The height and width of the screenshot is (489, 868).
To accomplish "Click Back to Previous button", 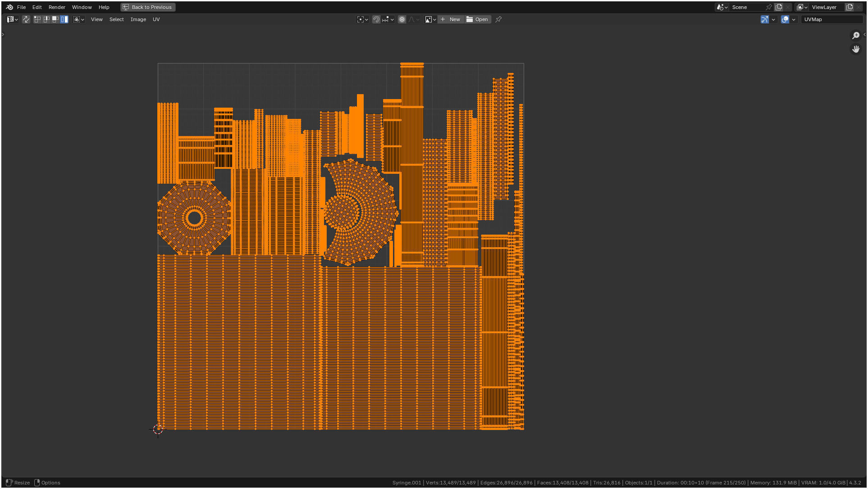I will coord(148,7).
